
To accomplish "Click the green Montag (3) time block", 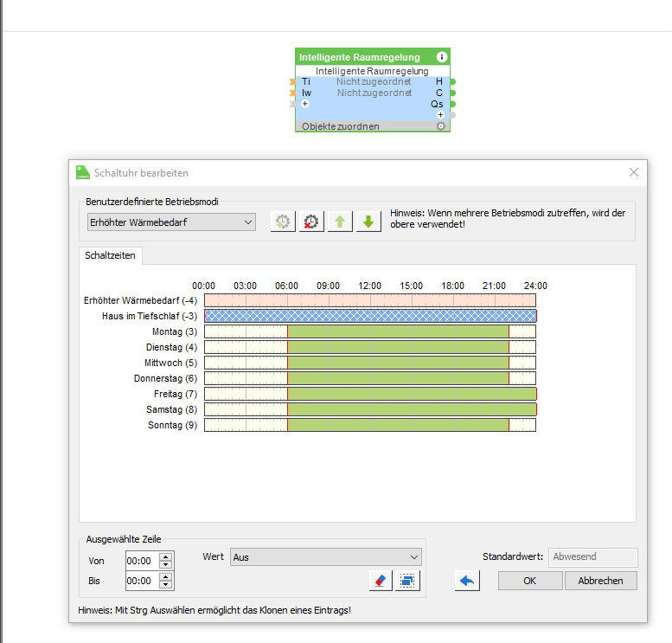I will pos(398,331).
